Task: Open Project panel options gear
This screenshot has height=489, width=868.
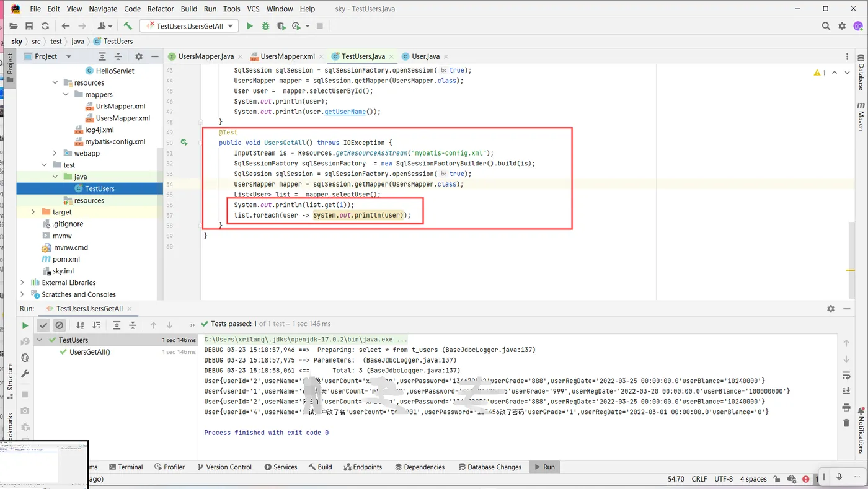Action: pos(139,56)
